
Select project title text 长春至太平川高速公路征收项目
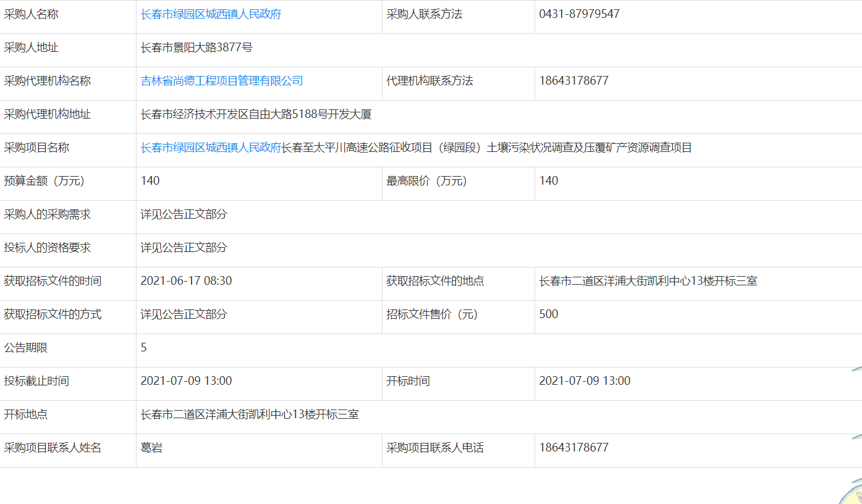coord(357,148)
